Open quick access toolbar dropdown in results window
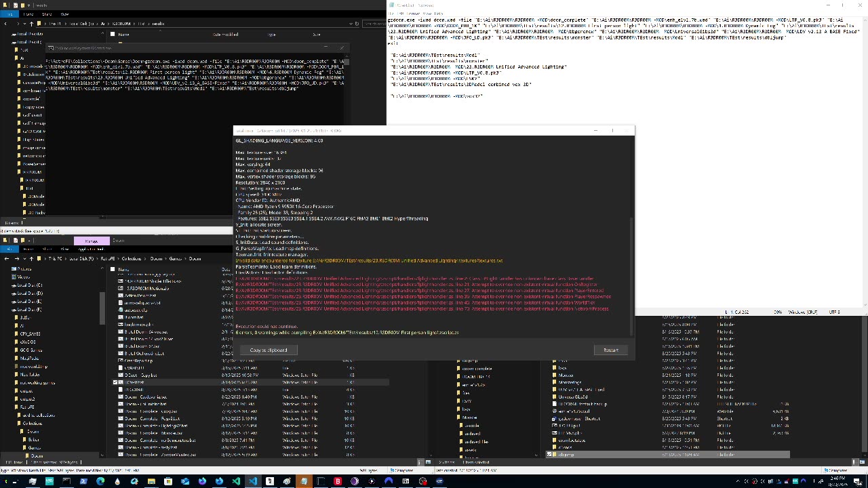 [x=28, y=5]
